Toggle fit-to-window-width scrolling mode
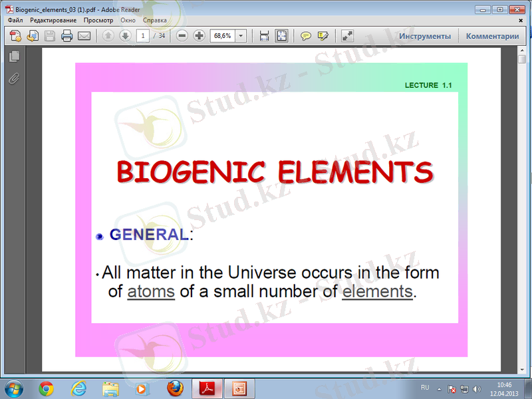 264,36
